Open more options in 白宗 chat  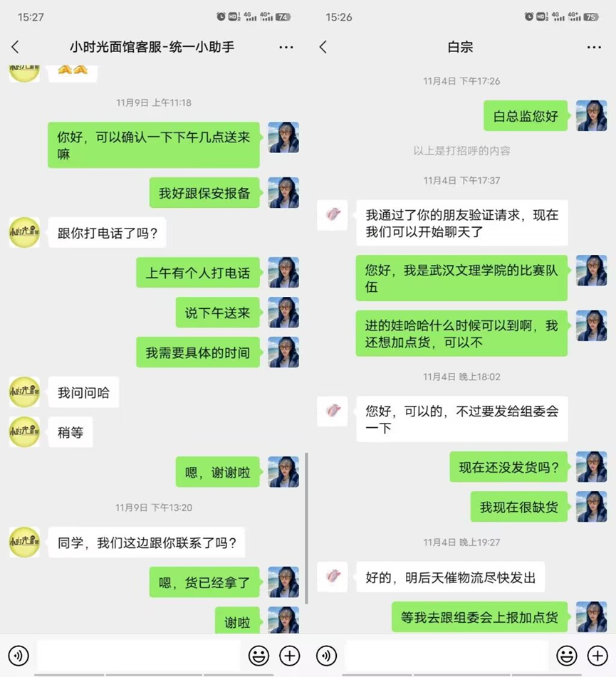(x=594, y=47)
